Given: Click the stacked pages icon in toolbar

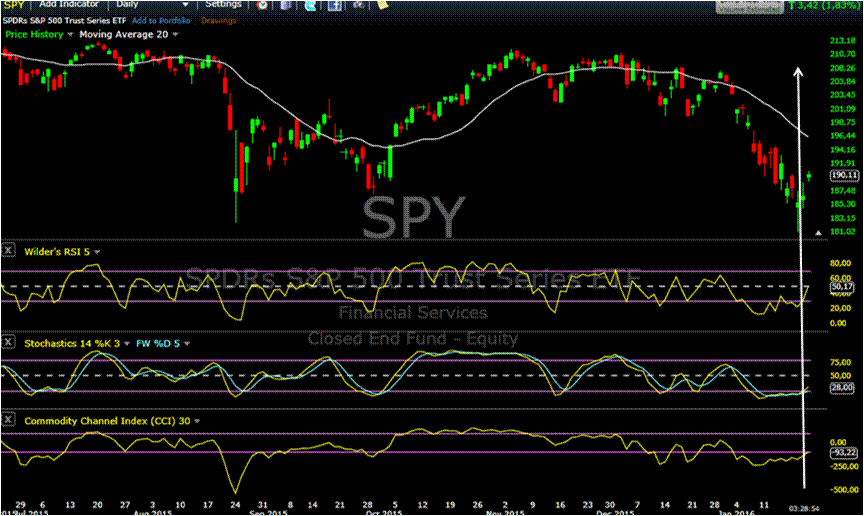Looking at the screenshot, I should (285, 5).
